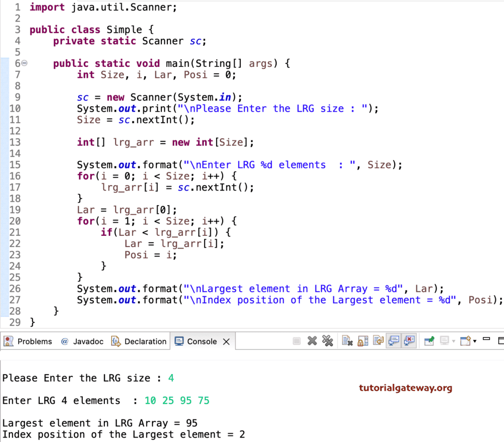Open the Display Selected Console dropdown
This screenshot has height=442, width=504.
(x=453, y=341)
